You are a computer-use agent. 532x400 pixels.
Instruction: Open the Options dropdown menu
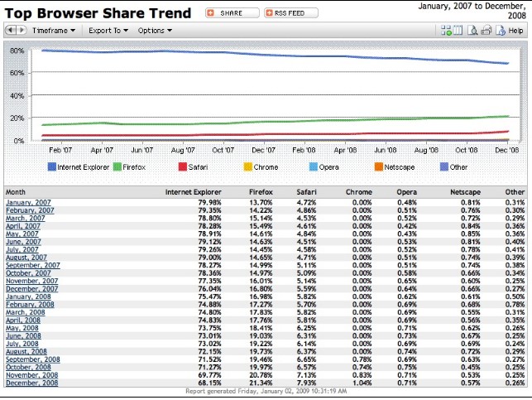click(155, 31)
